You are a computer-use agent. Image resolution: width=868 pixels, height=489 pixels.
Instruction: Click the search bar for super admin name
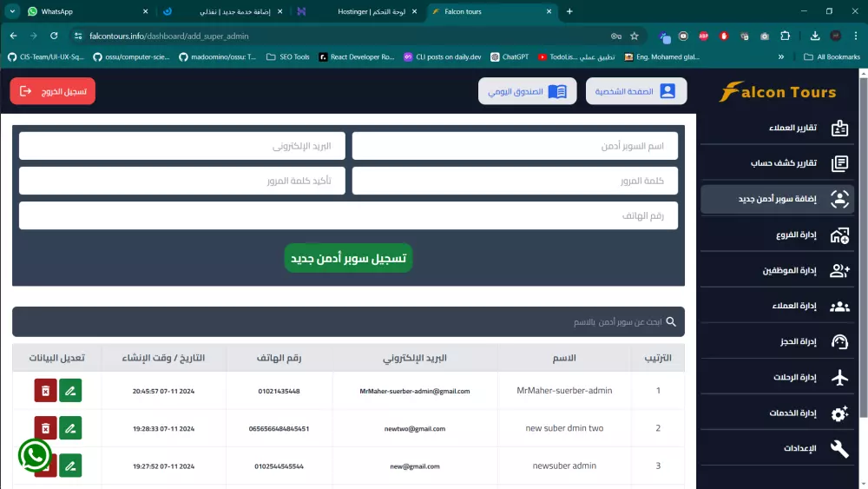pos(348,321)
